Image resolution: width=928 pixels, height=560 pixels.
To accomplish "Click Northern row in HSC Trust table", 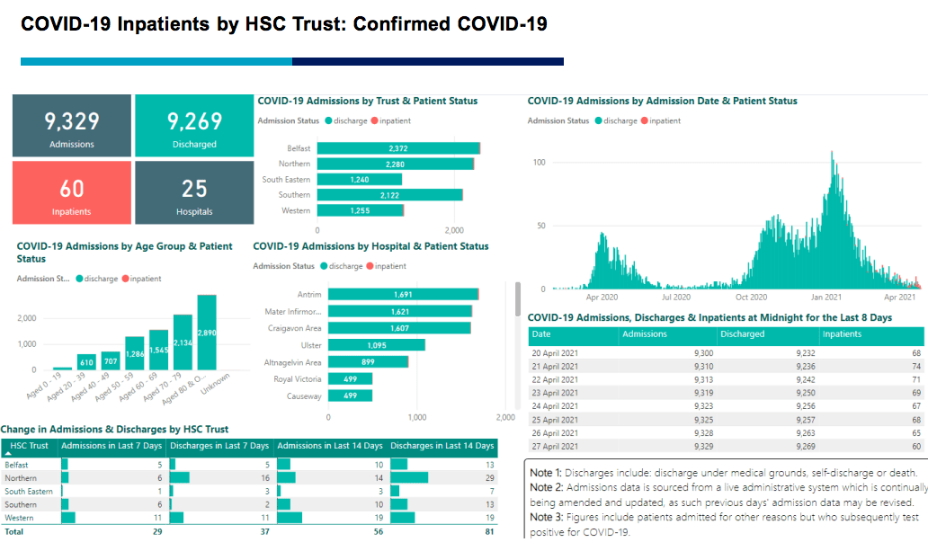I will coord(249,478).
